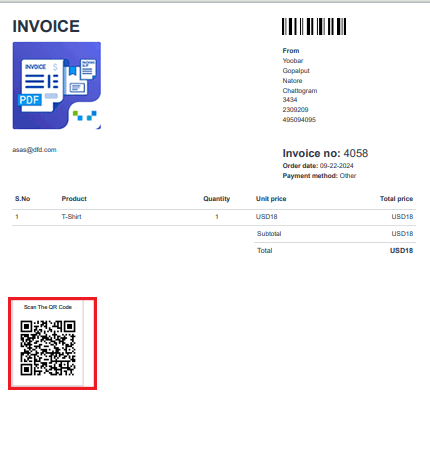Click the Quantity column header

(217, 199)
